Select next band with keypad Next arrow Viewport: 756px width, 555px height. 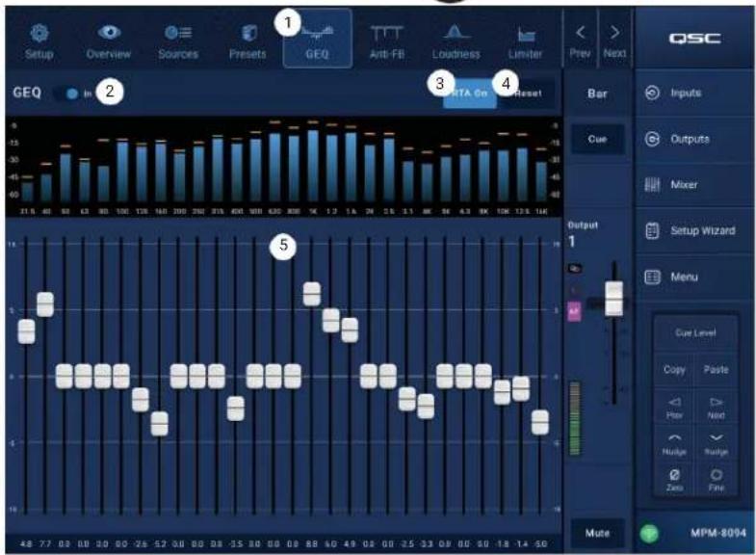[x=716, y=408]
